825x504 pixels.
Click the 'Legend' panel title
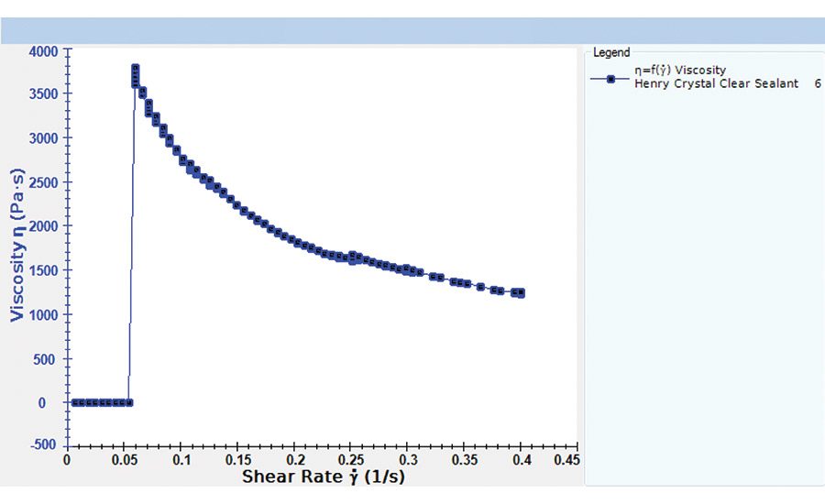coord(610,52)
